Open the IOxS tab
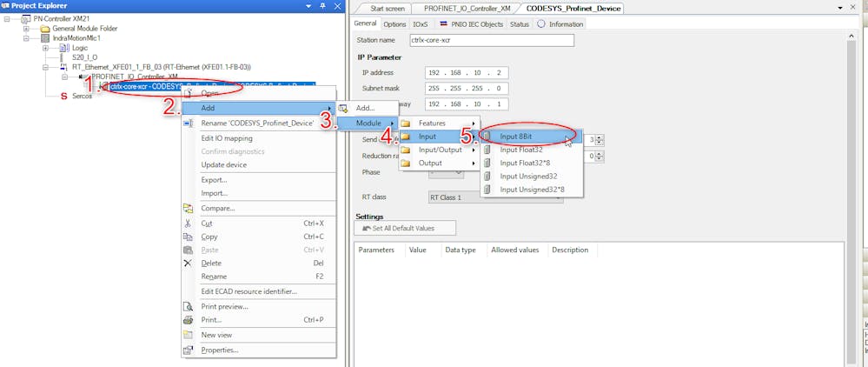 (x=421, y=23)
